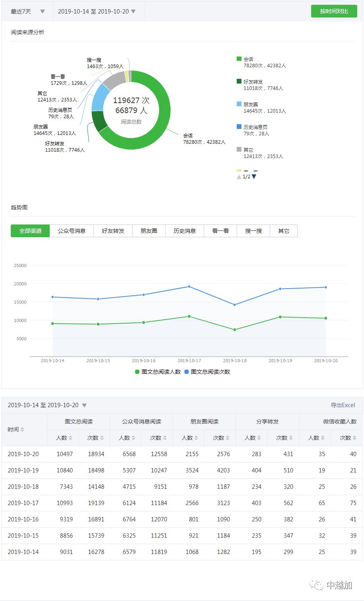Sort 微信收藏人数 人数 column

point(322,438)
